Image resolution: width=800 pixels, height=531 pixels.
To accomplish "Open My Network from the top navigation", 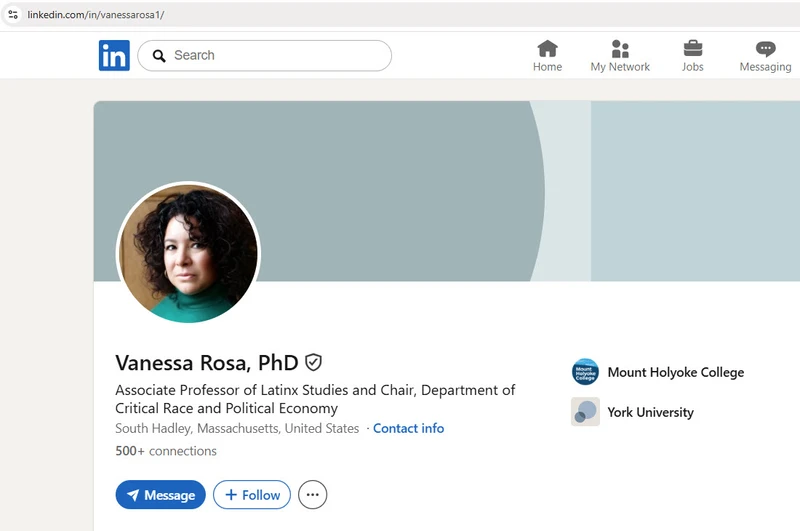I will (x=620, y=56).
